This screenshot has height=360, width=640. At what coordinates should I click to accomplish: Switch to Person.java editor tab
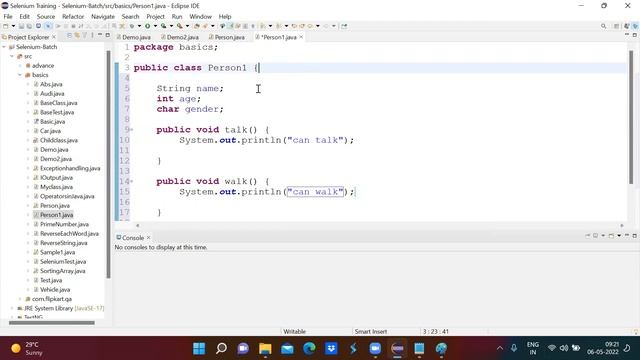[x=227, y=37]
